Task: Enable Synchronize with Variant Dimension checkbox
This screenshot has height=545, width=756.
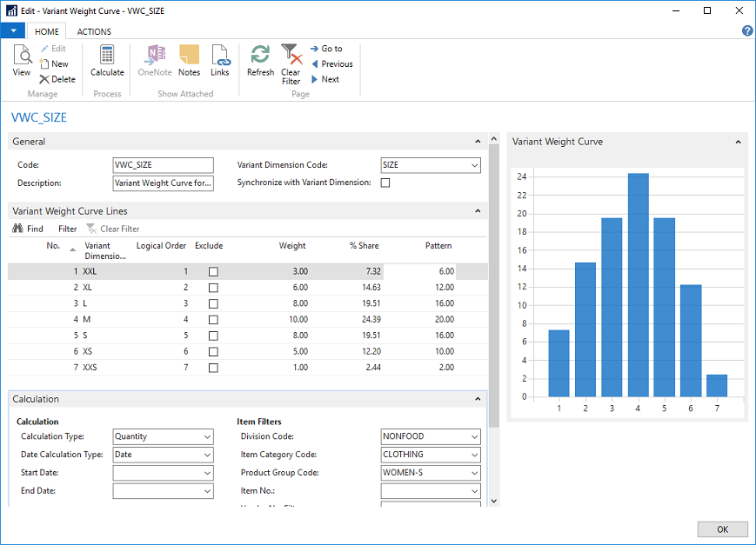Action: 385,183
